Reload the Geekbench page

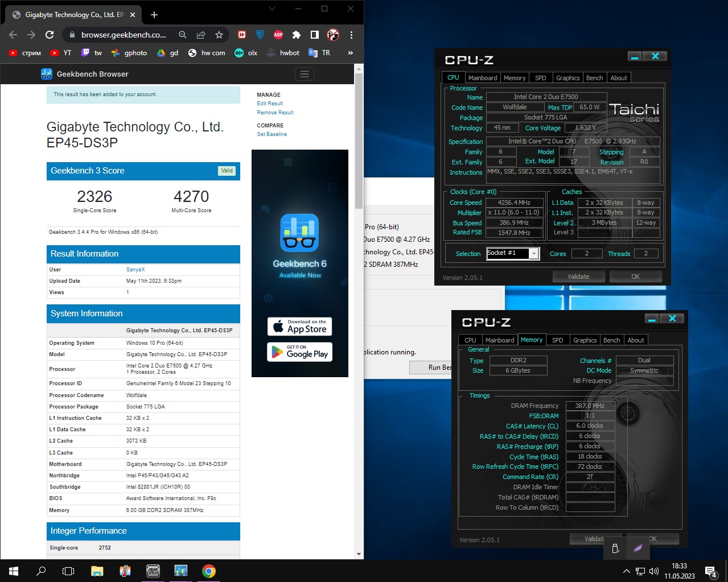coord(50,35)
